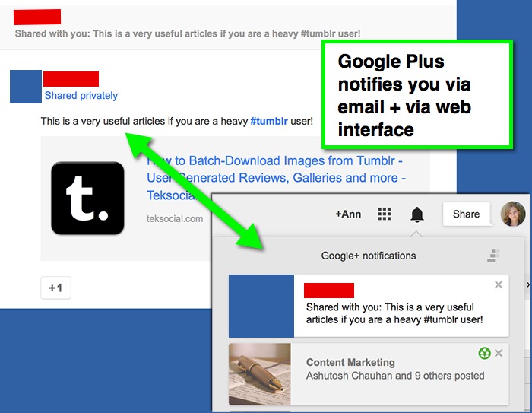Click the teksocial.com source text

tap(175, 219)
